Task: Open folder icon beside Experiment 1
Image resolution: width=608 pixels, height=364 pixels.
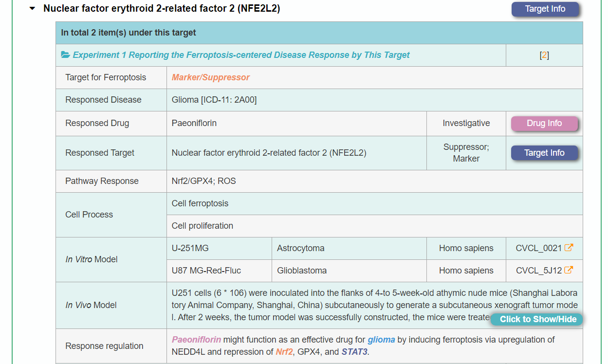Action: [x=65, y=55]
